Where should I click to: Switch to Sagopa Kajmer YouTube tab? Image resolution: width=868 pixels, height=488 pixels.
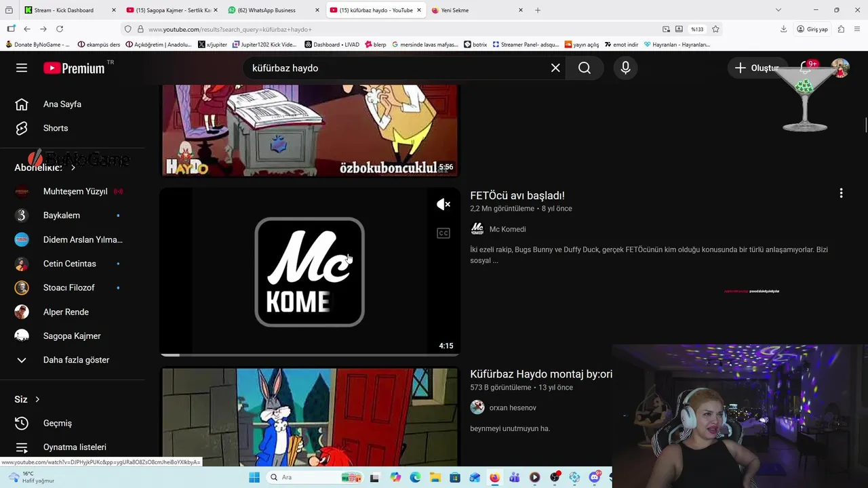172,10
